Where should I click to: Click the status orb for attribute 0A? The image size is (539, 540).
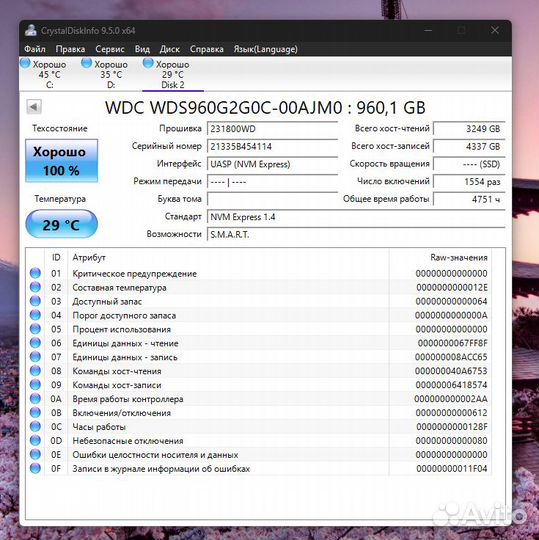coord(35,398)
